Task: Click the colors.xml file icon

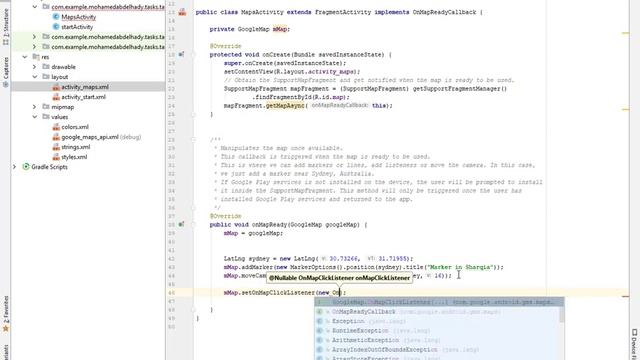Action: click(x=56, y=127)
